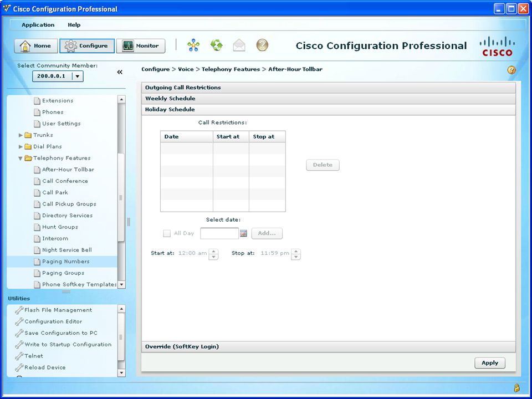
Task: Click the orange page help icon
Action: (511, 70)
